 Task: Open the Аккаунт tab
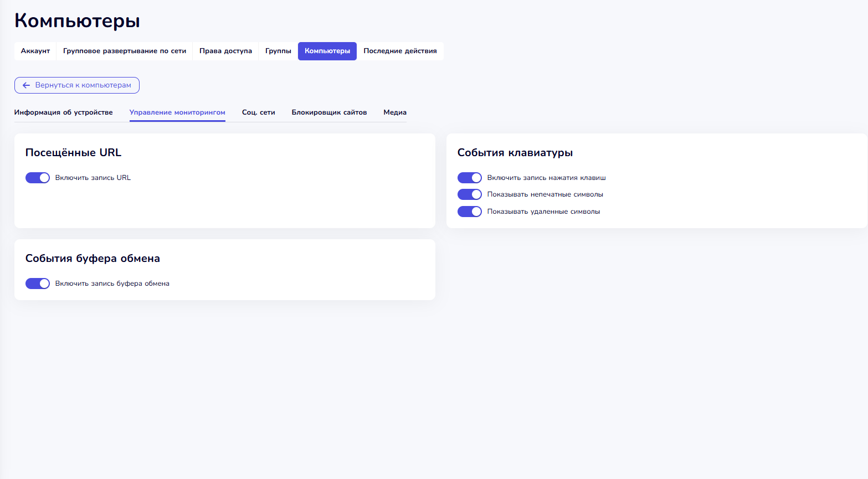coord(35,51)
